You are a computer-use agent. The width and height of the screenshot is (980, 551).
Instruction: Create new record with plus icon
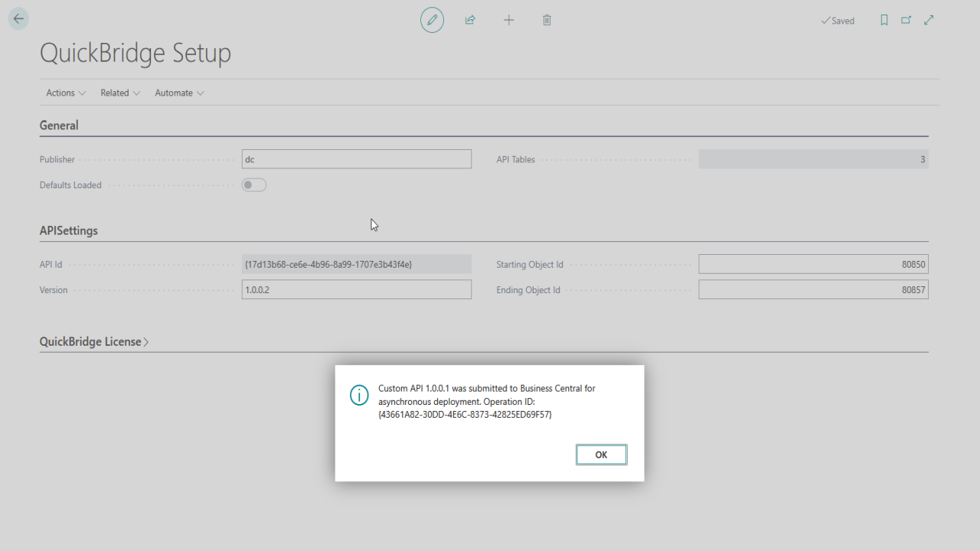coord(508,20)
